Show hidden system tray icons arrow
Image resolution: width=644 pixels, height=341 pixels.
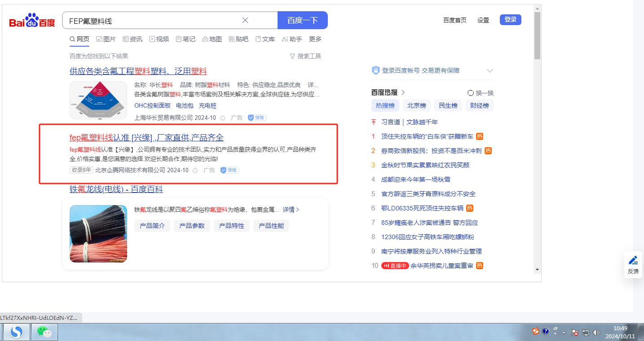[563, 332]
